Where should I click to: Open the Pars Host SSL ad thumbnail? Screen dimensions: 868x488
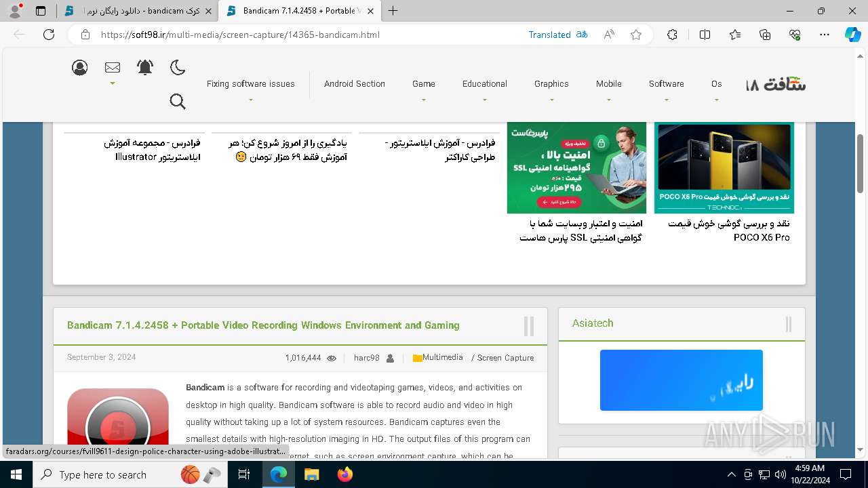click(576, 167)
